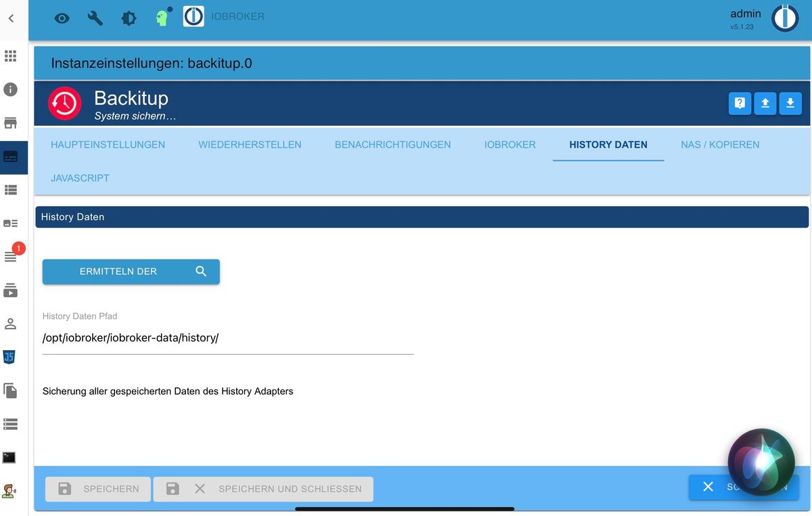The height and width of the screenshot is (516, 812).
Task: Open the Log sidebar icon with badge
Action: coord(11,256)
